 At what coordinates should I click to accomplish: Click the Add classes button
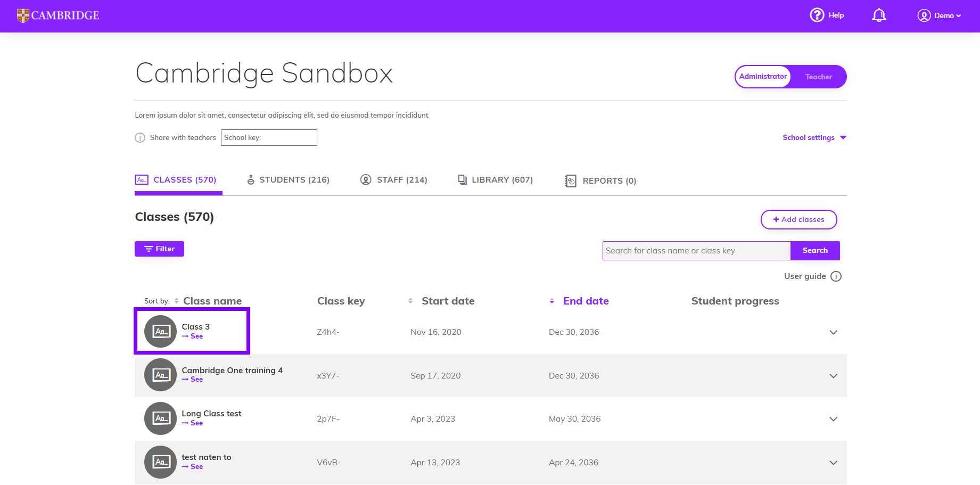[799, 219]
